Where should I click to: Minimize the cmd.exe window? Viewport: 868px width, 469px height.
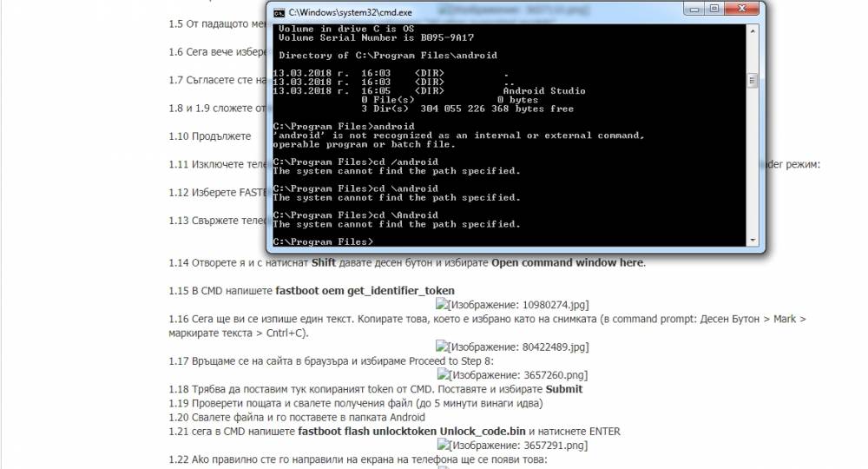[694, 9]
